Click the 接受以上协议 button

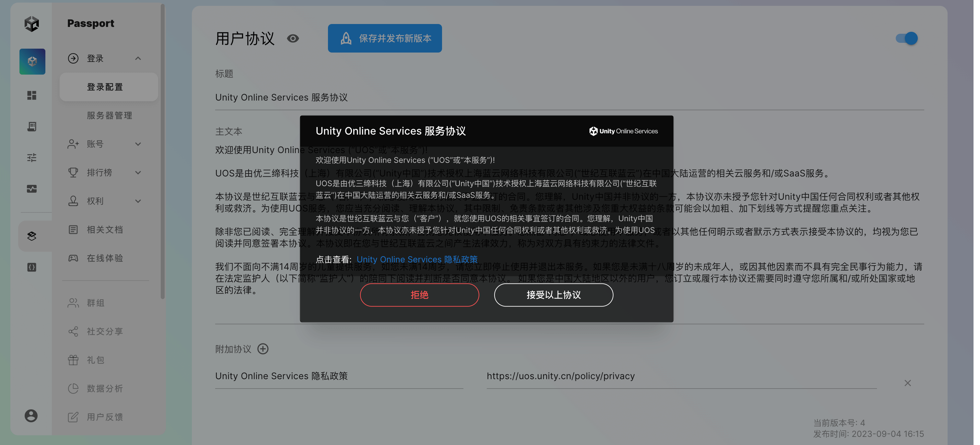coord(553,295)
